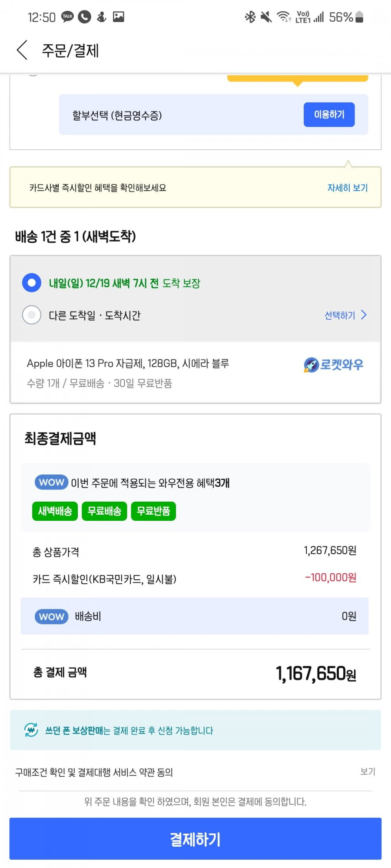Tap the phone call icon in status bar
This screenshot has width=391, height=868.
coord(84,17)
